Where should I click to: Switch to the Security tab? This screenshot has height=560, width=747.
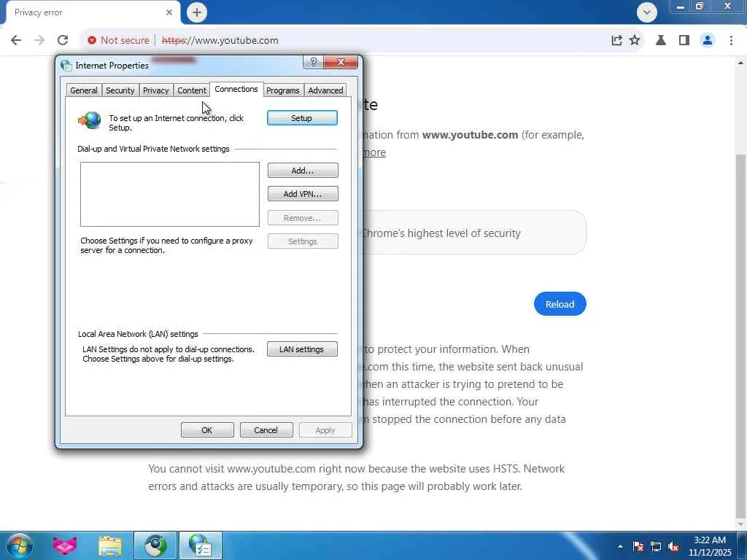tap(120, 90)
